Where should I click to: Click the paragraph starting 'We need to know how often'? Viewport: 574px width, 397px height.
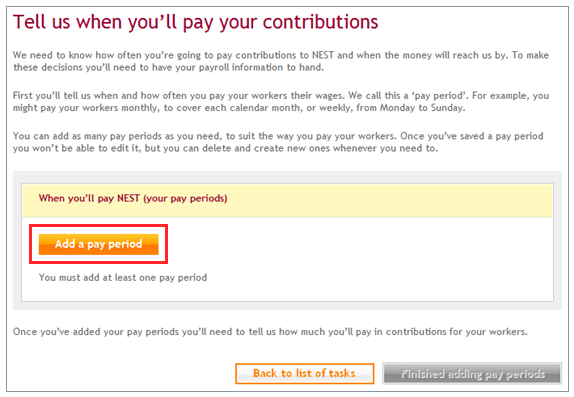point(281,61)
